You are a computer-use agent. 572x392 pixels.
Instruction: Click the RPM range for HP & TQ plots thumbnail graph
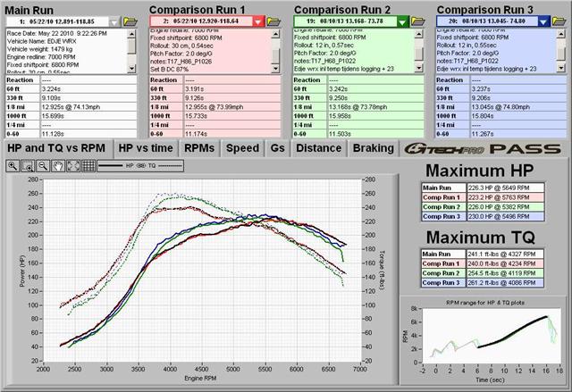(x=491, y=336)
